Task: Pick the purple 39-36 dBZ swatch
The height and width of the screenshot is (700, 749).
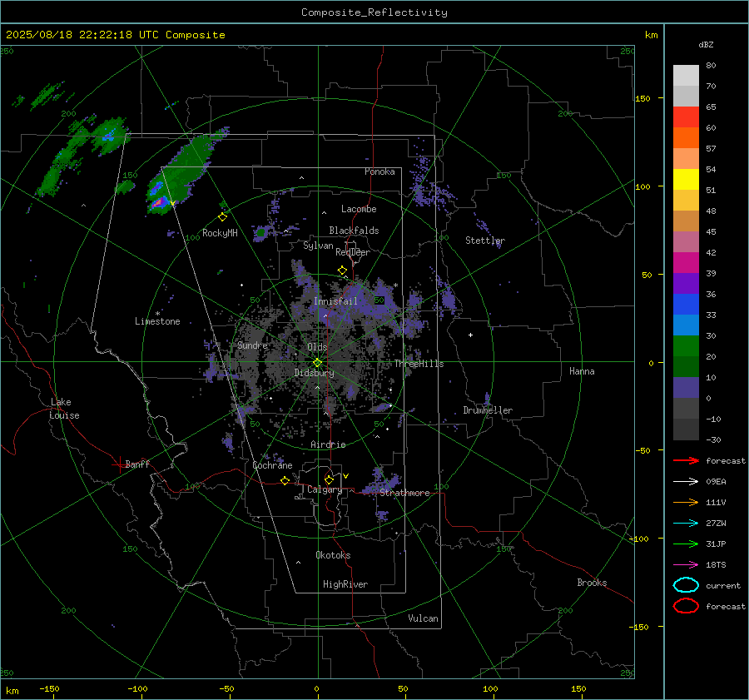Action: coord(686,284)
